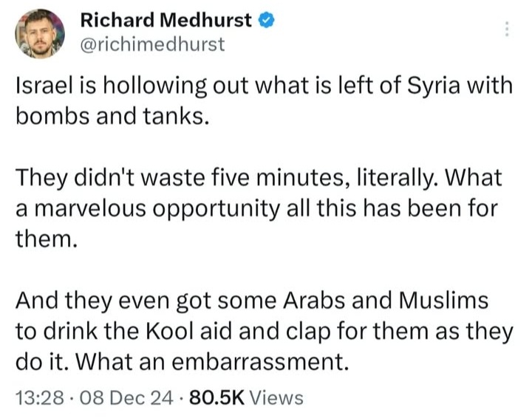532x418 pixels.
Task: Open Richard Medhurst's profile avatar
Action: pos(40,34)
